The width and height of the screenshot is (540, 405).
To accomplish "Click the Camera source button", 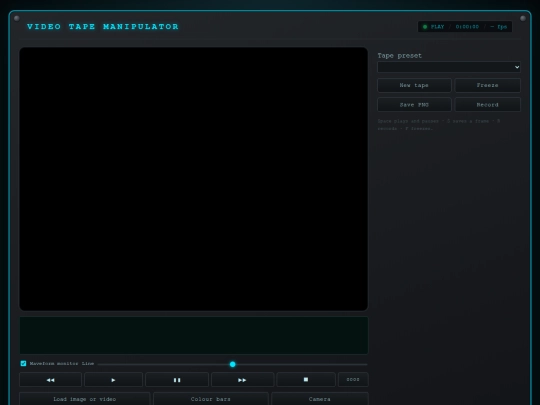I will (320, 399).
